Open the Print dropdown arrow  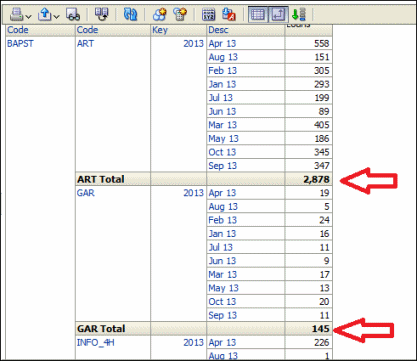(x=28, y=16)
